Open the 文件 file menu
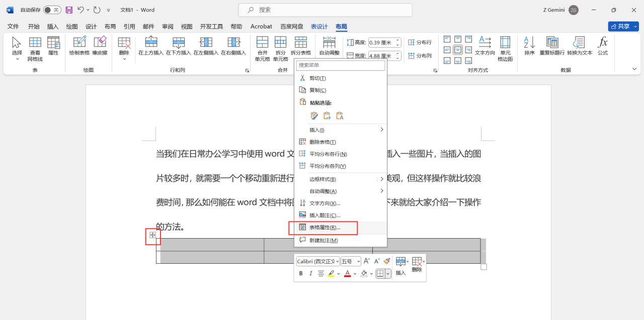This screenshot has width=644, height=320. click(13, 27)
